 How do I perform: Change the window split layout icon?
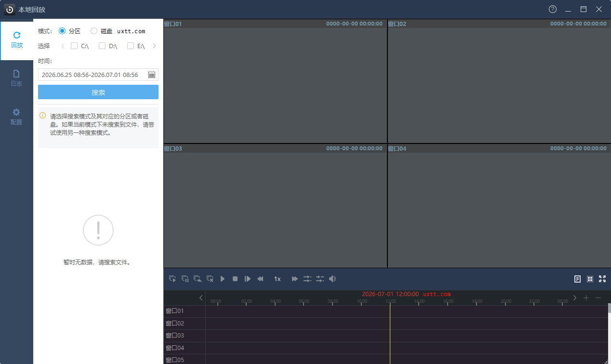(590, 279)
